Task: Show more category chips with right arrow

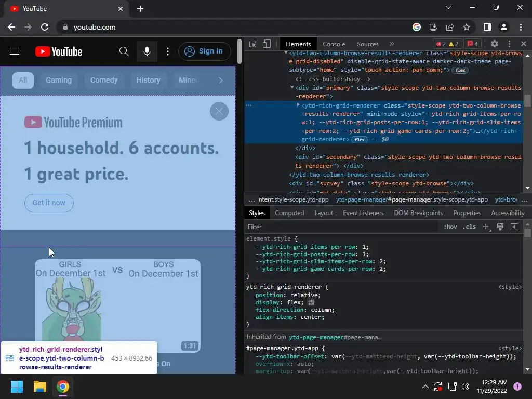Action: coord(221,81)
